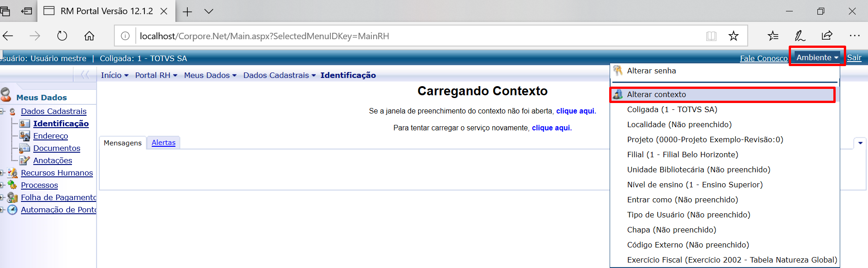The image size is (868, 268).
Task: Open a new browser tab
Action: (x=187, y=11)
